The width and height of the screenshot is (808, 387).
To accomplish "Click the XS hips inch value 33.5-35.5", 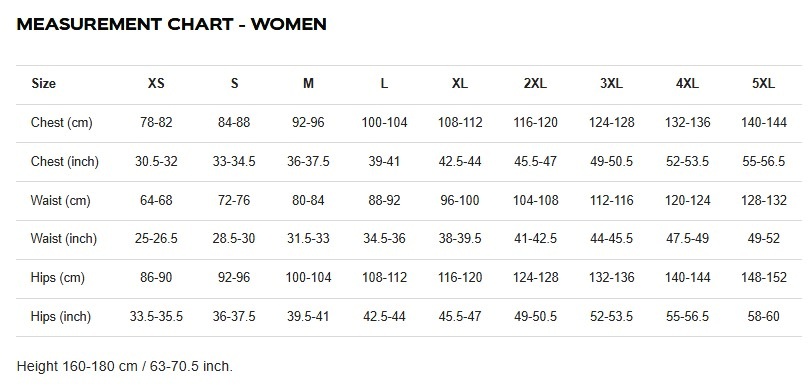I will pos(156,316).
